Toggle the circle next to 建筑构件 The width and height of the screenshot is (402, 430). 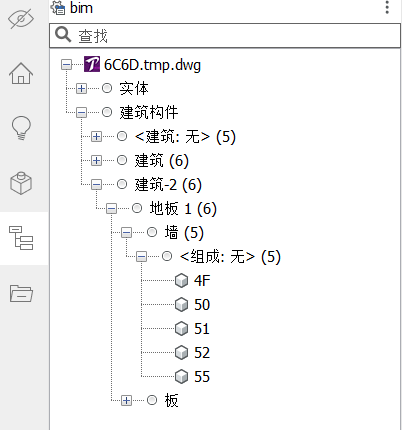(x=107, y=112)
